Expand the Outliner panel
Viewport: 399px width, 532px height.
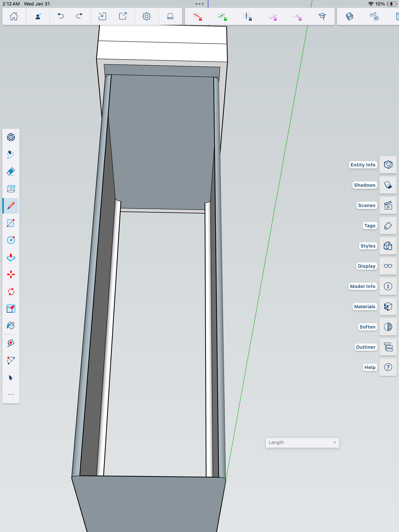[x=388, y=347]
